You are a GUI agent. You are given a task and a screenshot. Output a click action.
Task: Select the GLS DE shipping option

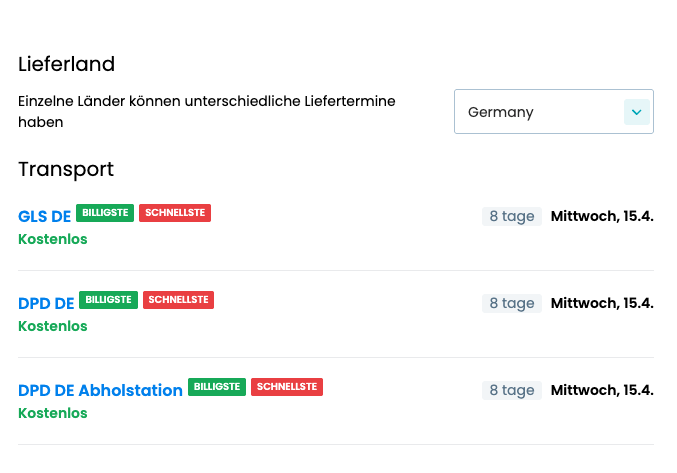click(45, 216)
